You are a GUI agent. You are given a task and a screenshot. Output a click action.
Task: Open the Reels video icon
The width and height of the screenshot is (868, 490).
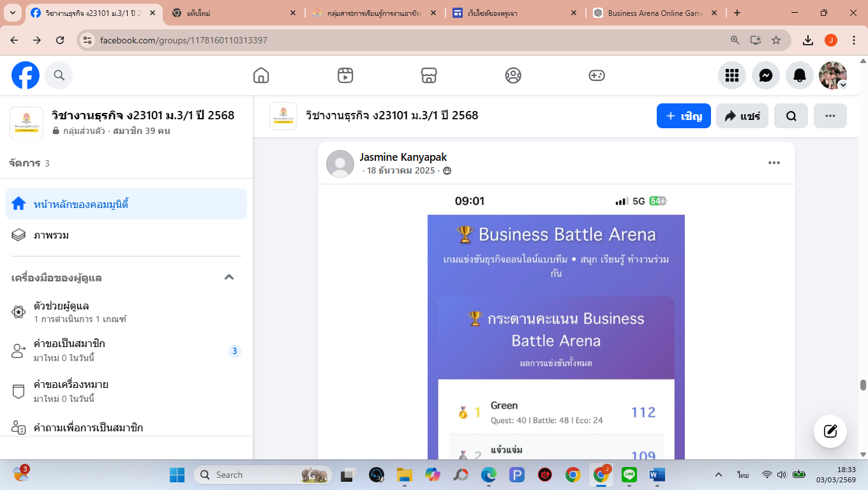coord(345,75)
